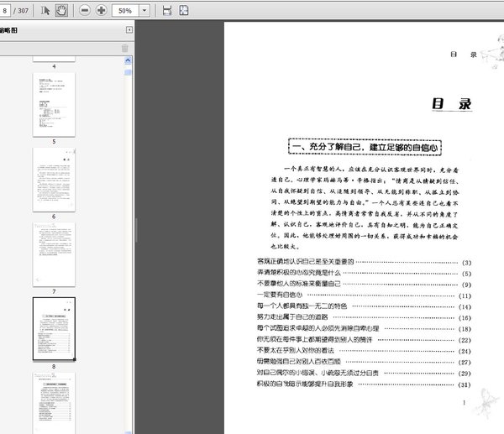Select the highlighted page 8 thumbnail
Image resolution: width=504 pixels, height=434 pixels.
[x=54, y=329]
